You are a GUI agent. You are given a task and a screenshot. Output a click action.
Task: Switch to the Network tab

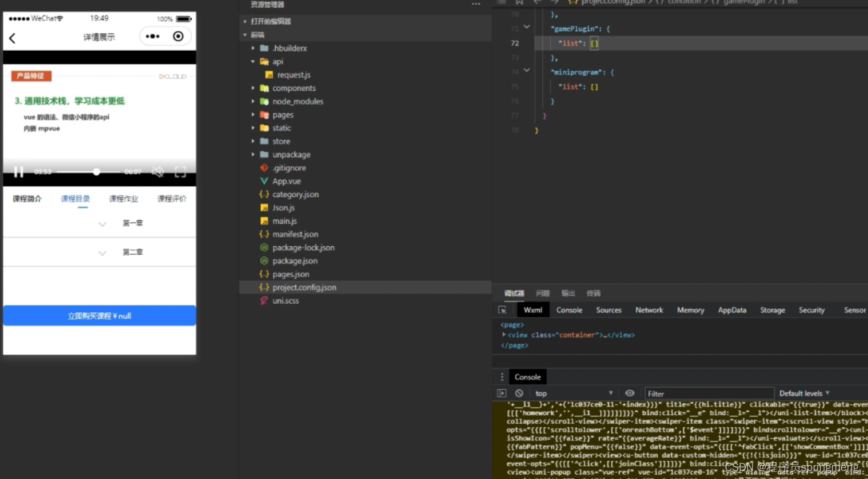click(649, 310)
